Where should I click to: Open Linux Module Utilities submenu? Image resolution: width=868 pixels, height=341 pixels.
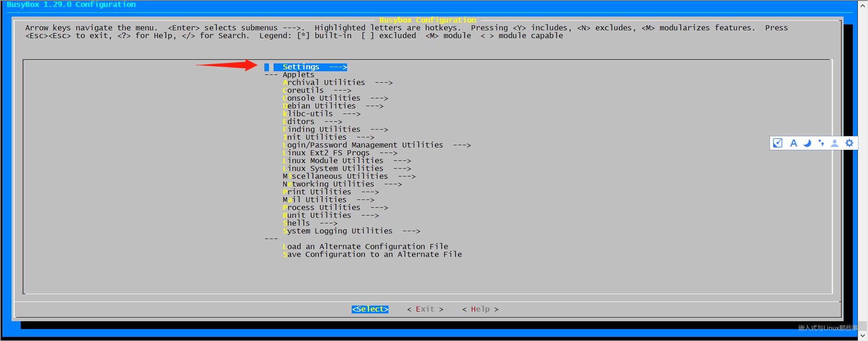[347, 161]
